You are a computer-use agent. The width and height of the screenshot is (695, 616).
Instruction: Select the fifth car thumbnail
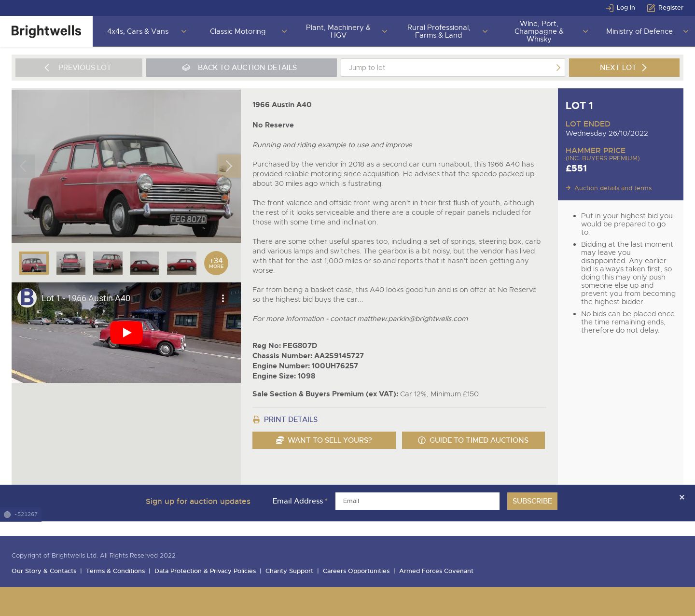pyautogui.click(x=181, y=263)
